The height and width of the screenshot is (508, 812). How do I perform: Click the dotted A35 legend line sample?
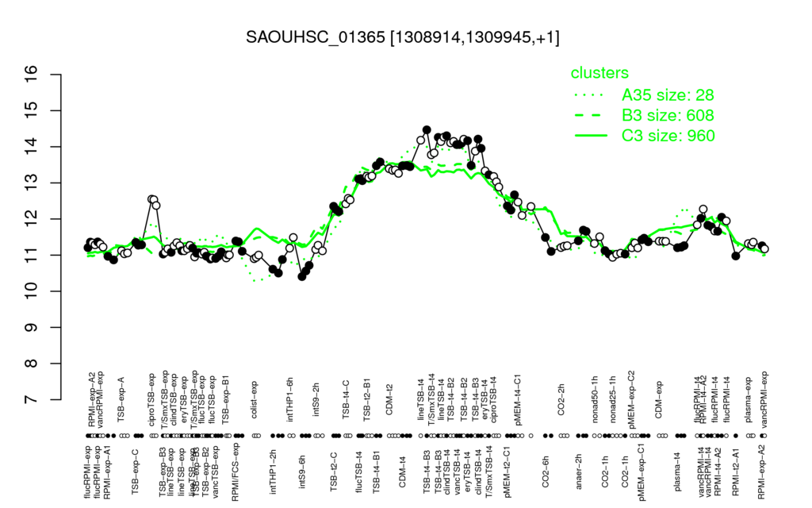[x=591, y=95]
